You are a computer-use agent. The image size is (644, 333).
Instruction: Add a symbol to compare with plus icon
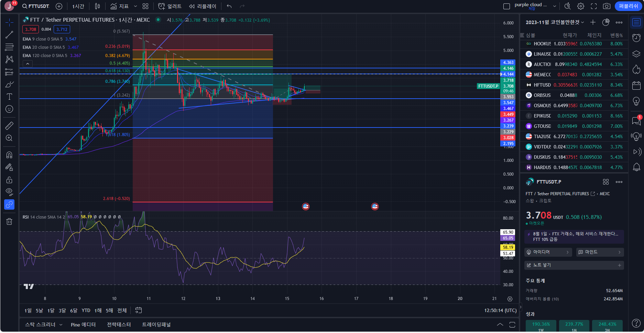tap(59, 6)
